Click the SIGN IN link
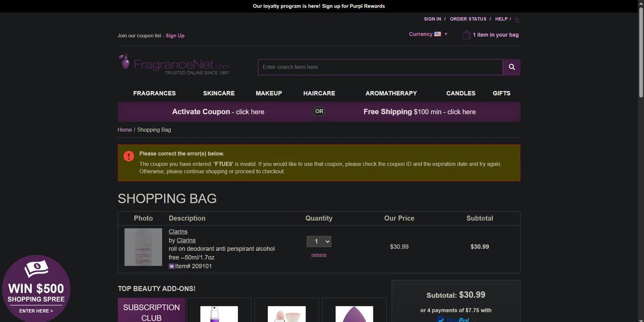Screen dimensions: 644x322 (432, 19)
